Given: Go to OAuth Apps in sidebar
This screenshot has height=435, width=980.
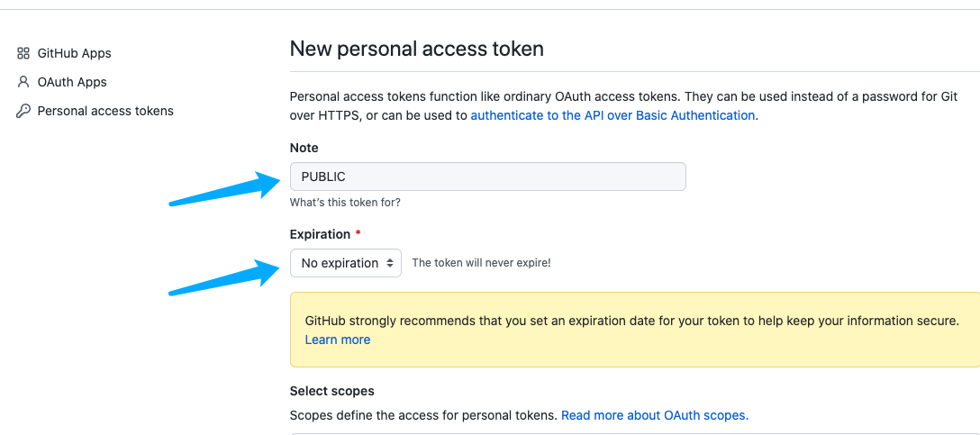Looking at the screenshot, I should tap(72, 82).
